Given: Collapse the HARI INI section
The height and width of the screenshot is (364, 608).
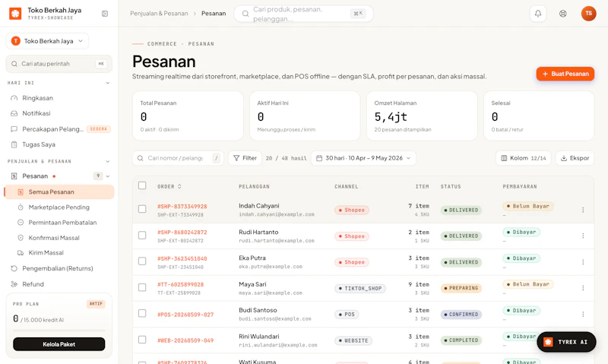Looking at the screenshot, I should click(x=108, y=83).
